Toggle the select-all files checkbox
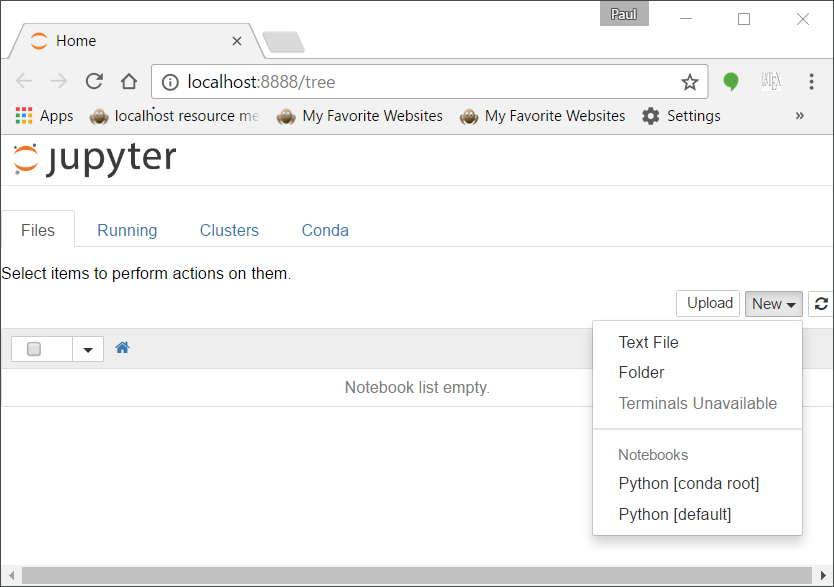Image resolution: width=834 pixels, height=587 pixels. pos(34,348)
